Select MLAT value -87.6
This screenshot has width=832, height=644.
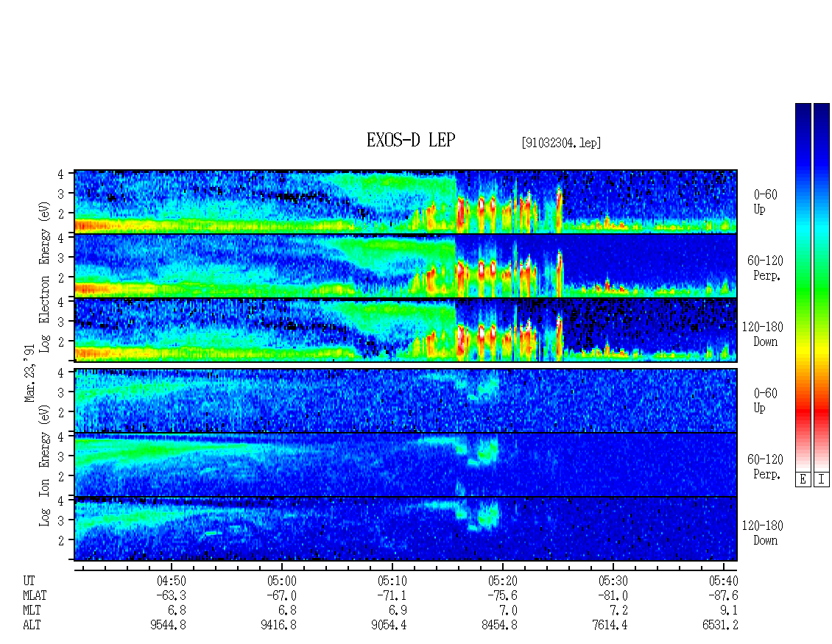pos(723,595)
